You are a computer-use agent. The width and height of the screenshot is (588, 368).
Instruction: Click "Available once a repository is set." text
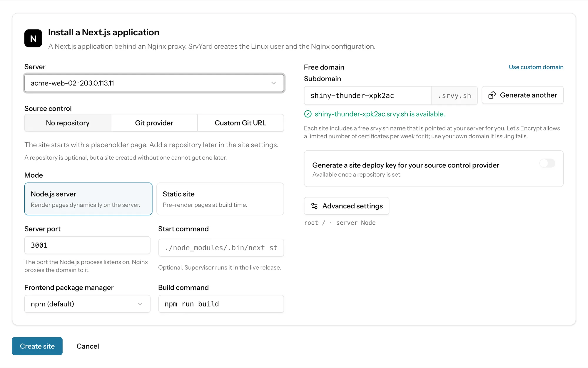tap(357, 175)
